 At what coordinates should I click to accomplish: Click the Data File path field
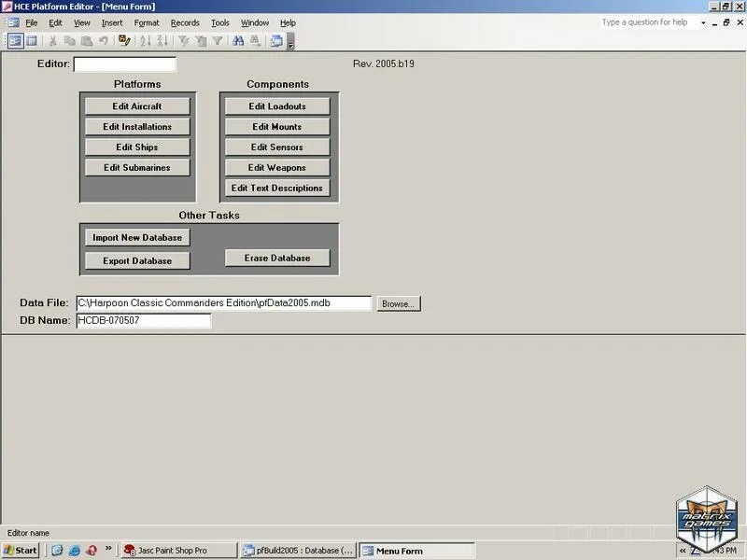click(224, 303)
